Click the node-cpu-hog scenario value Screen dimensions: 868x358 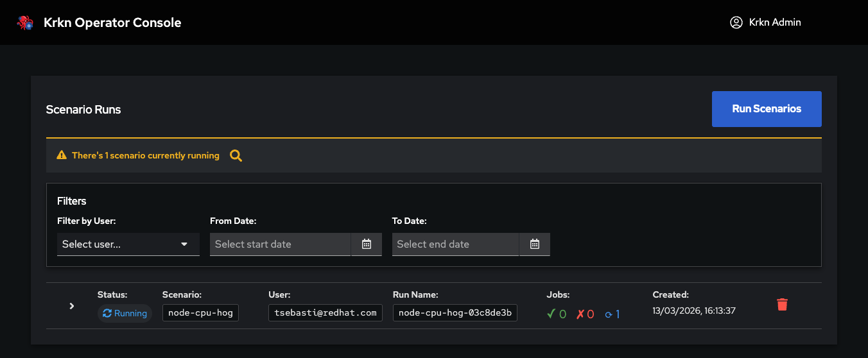point(200,312)
